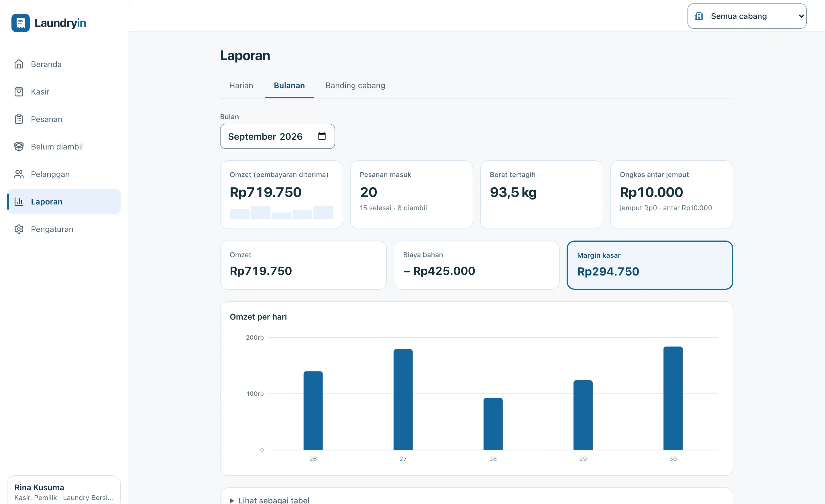Open Pengaturan settings page
825x504 pixels.
pos(64,229)
